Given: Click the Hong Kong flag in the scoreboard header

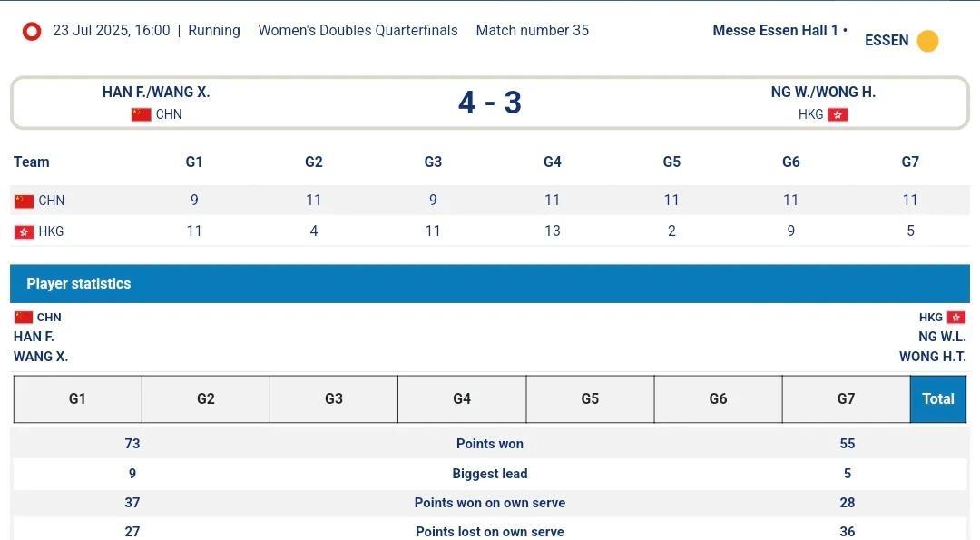Looking at the screenshot, I should (x=838, y=114).
